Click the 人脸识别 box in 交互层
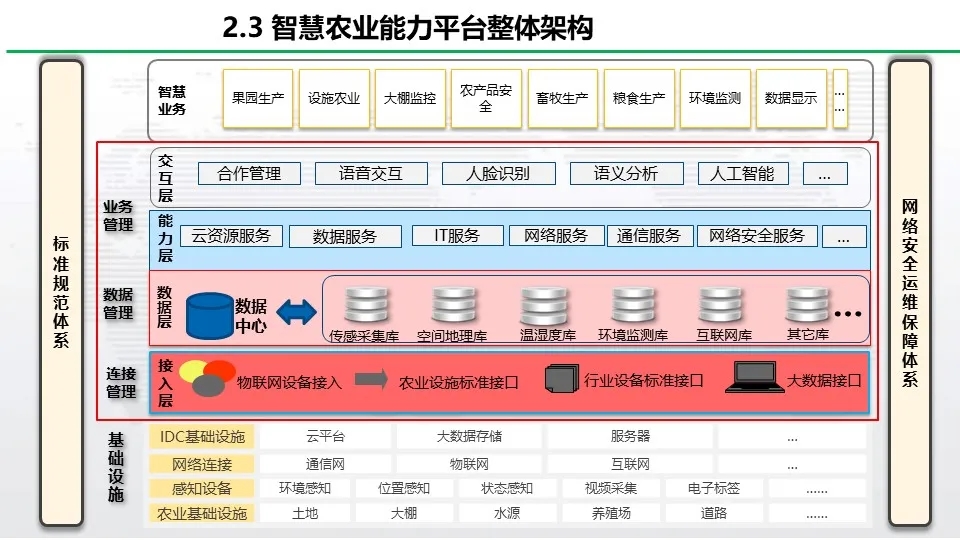960x540 pixels. click(x=498, y=173)
